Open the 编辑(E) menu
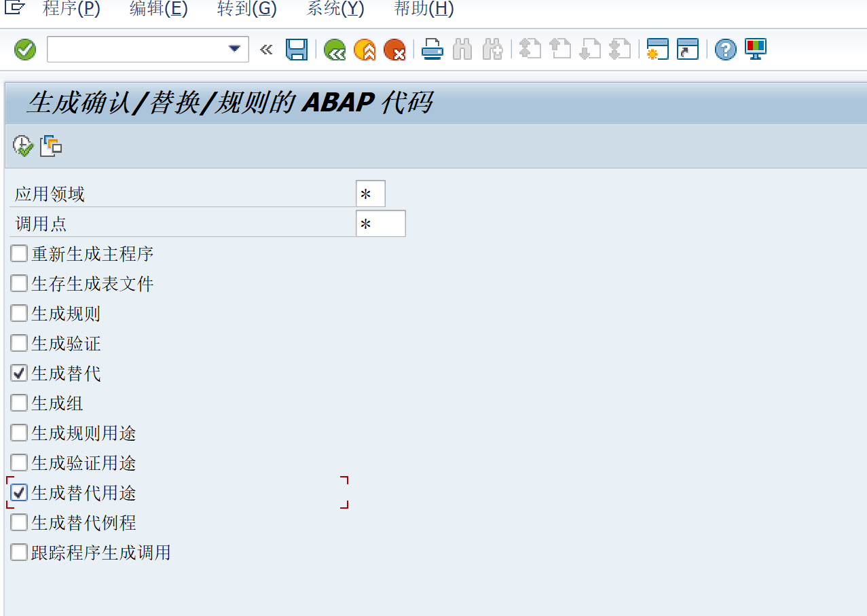867x616 pixels. (158, 9)
